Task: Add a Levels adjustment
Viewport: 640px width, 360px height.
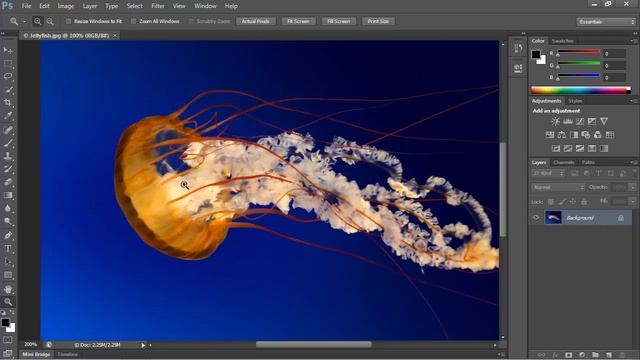Action: pos(568,121)
